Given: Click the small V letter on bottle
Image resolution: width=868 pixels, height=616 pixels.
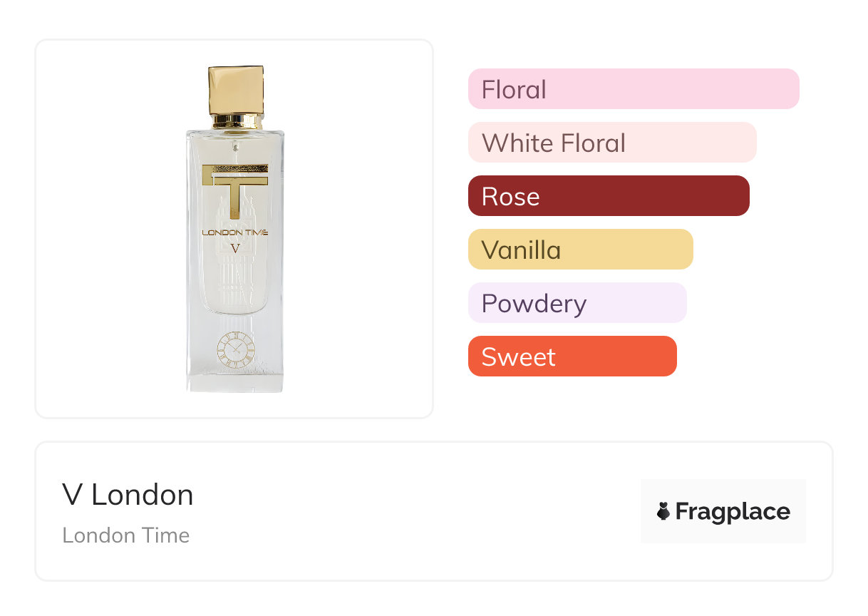Looking at the screenshot, I should click(235, 249).
